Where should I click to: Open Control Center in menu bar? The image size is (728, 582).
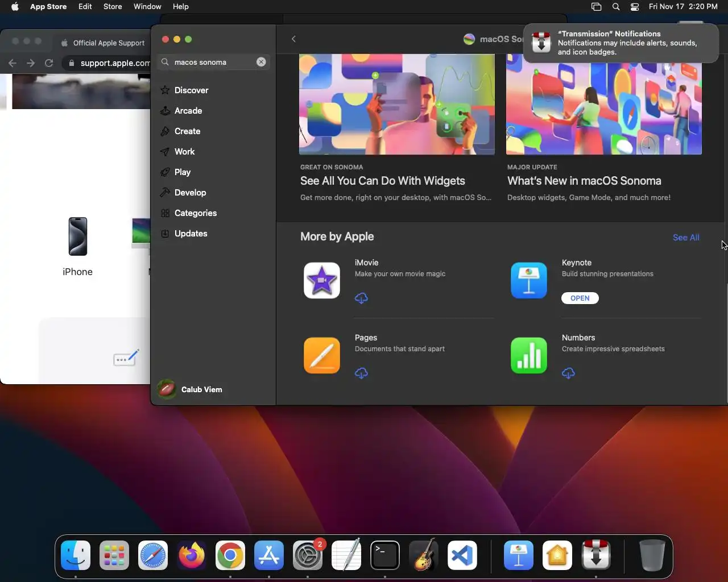click(635, 7)
